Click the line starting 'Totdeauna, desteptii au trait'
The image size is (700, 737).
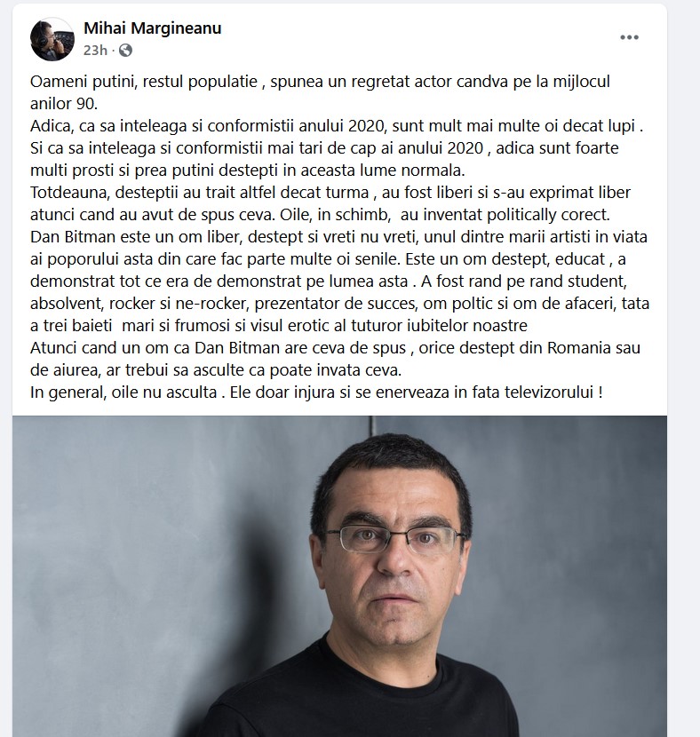[330, 193]
